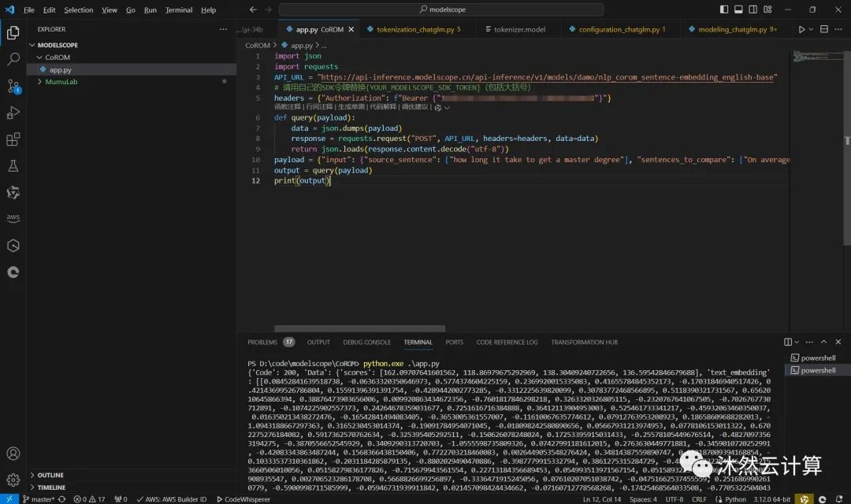This screenshot has width=851, height=504.
Task: Click Ln 12, Col 14 to go to line
Action: 601,498
